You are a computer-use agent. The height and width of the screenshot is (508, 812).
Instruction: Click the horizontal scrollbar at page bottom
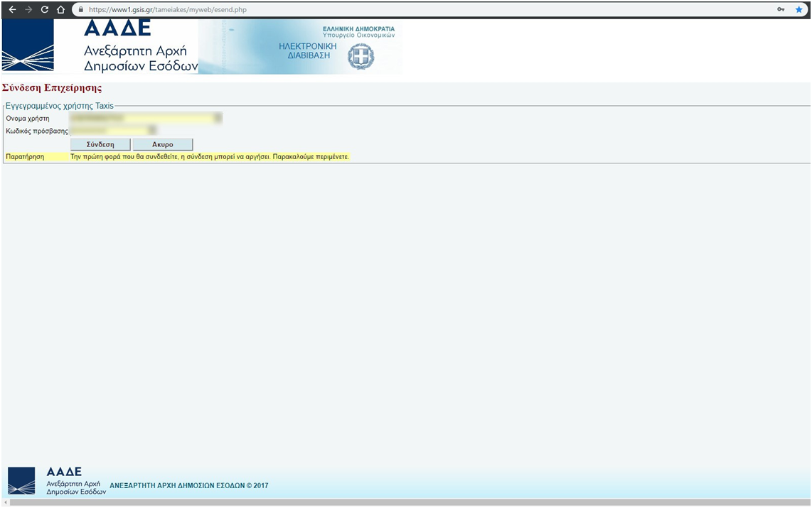point(405,502)
